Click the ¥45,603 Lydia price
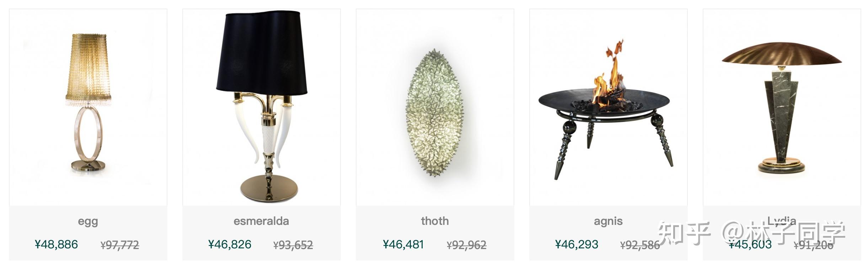Image resolution: width=868 pixels, height=269 pixels. coord(750,245)
